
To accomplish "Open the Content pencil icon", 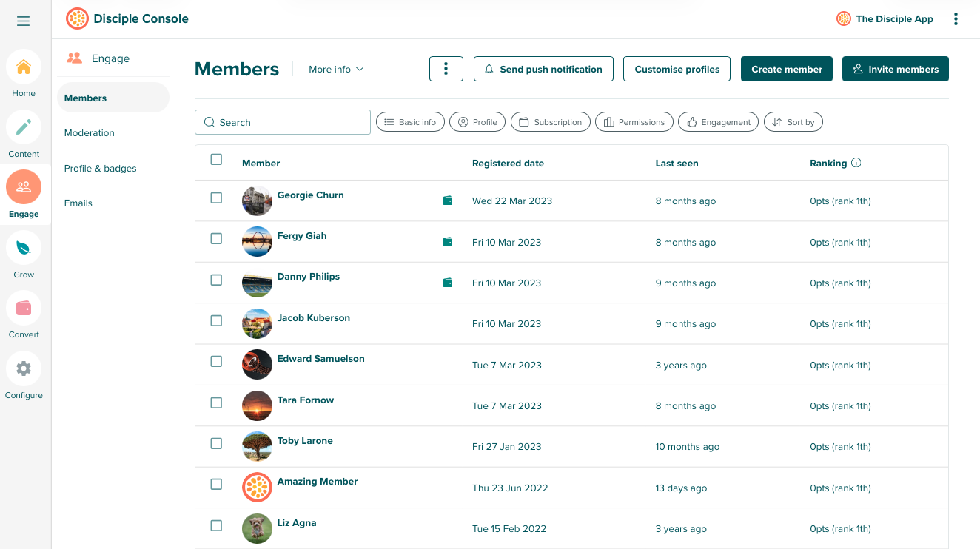I will [24, 127].
